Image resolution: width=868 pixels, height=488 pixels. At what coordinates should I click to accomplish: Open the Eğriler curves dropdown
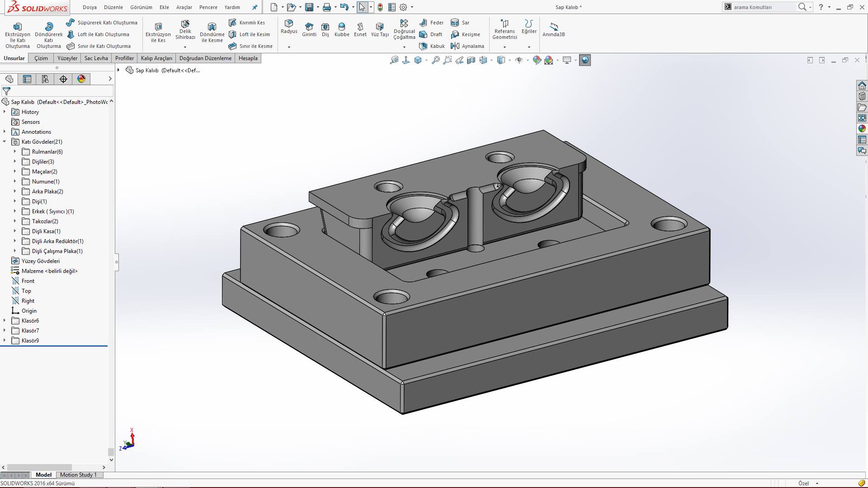[x=529, y=47]
